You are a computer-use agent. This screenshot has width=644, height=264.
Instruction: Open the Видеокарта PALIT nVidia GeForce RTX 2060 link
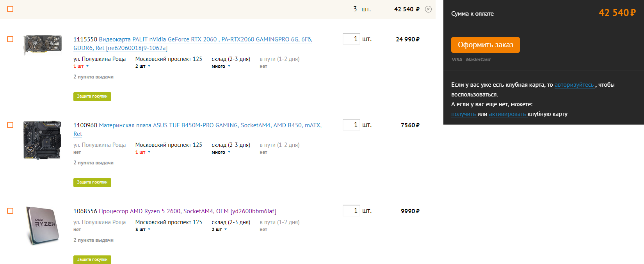tap(193, 44)
